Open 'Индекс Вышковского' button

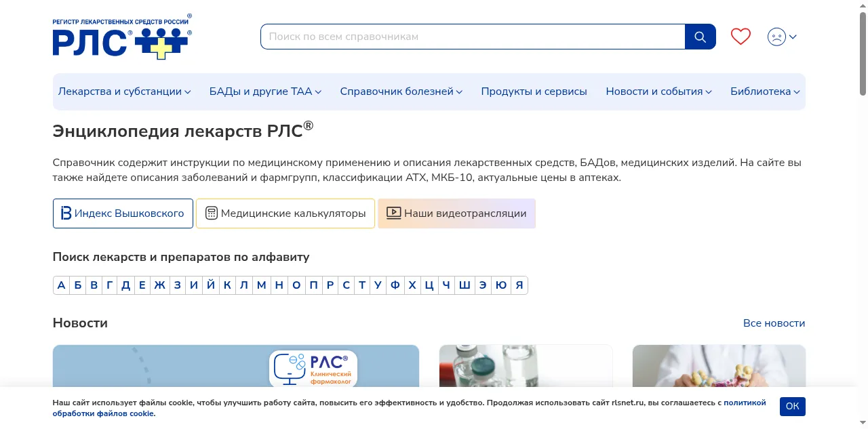tap(123, 213)
